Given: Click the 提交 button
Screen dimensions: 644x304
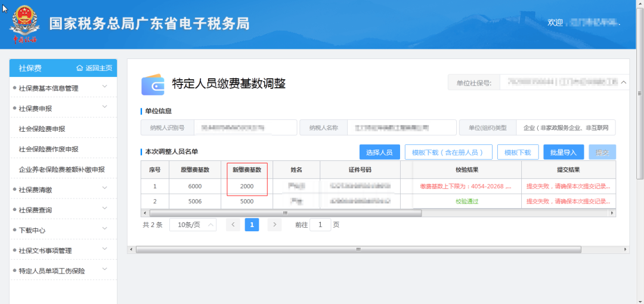Looking at the screenshot, I should (x=602, y=152).
